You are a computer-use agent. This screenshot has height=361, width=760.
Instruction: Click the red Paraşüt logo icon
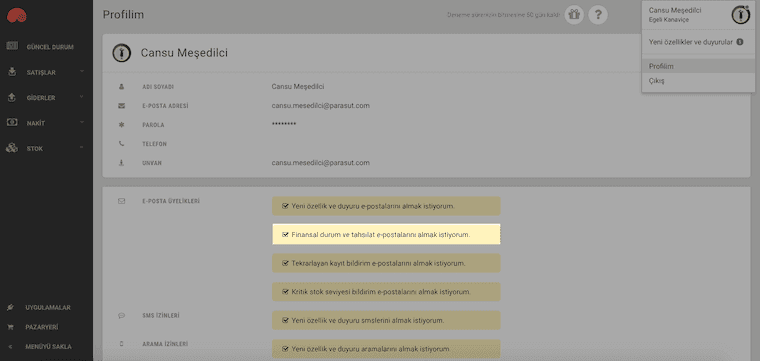click(17, 16)
